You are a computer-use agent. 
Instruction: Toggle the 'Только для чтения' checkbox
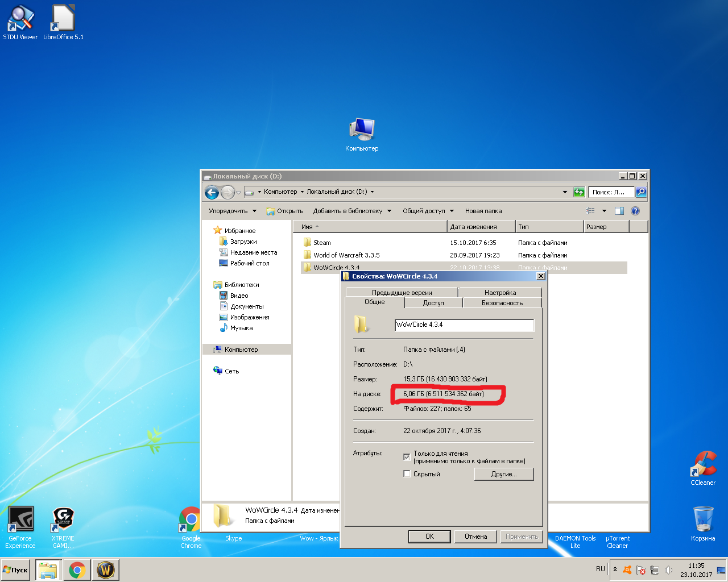[x=407, y=457]
